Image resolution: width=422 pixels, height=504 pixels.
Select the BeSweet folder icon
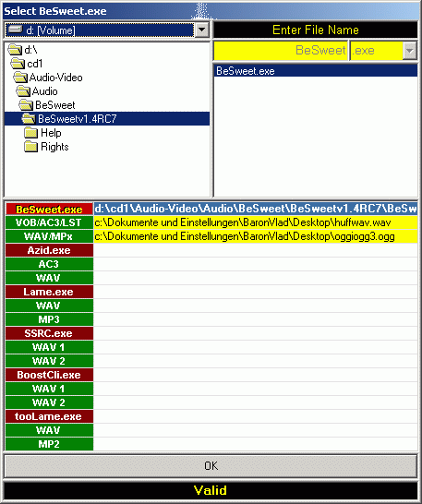tap(26, 105)
